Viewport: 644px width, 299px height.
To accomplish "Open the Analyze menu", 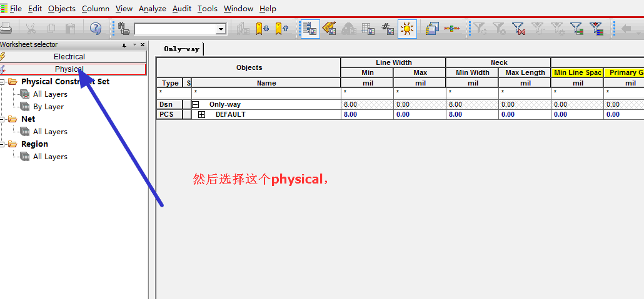I will tap(152, 9).
